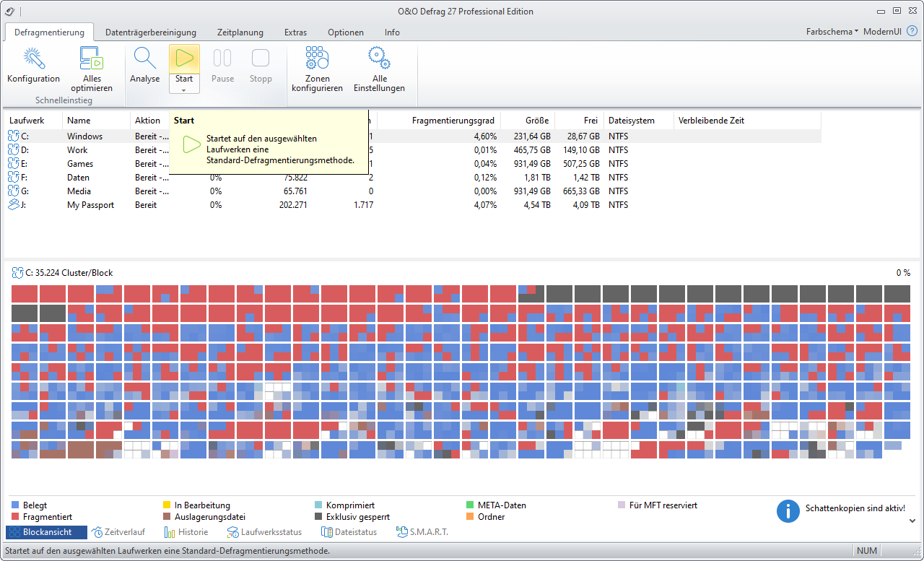Viewport: 924px width, 561px height.
Task: Select the My Passport drive row name
Action: pyautogui.click(x=91, y=205)
